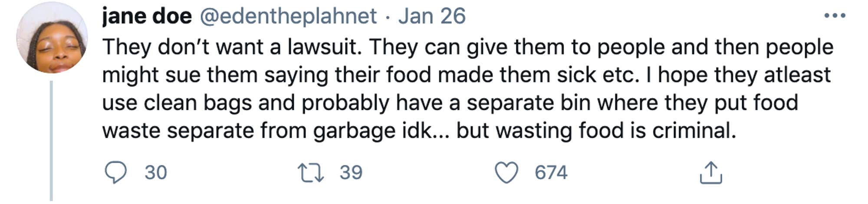The image size is (868, 204).
Task: Click the reply speech bubble icon
Action: 115,172
